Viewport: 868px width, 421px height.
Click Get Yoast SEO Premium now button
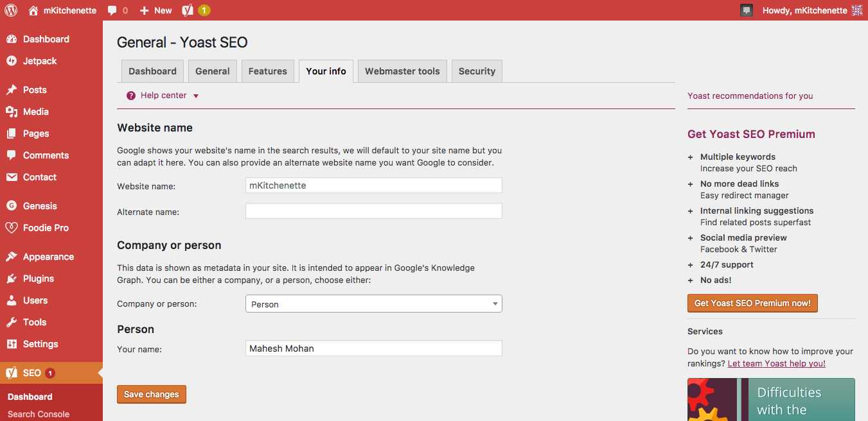click(x=752, y=304)
